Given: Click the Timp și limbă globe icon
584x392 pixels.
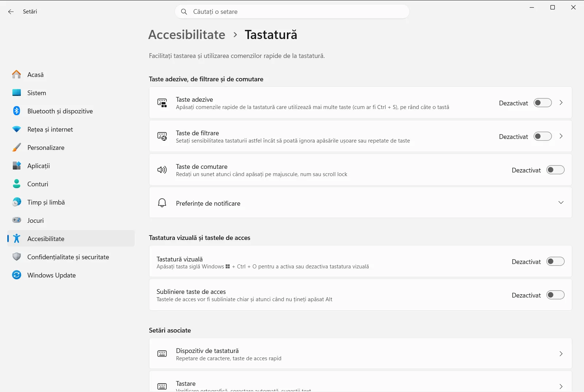Looking at the screenshot, I should [16, 202].
